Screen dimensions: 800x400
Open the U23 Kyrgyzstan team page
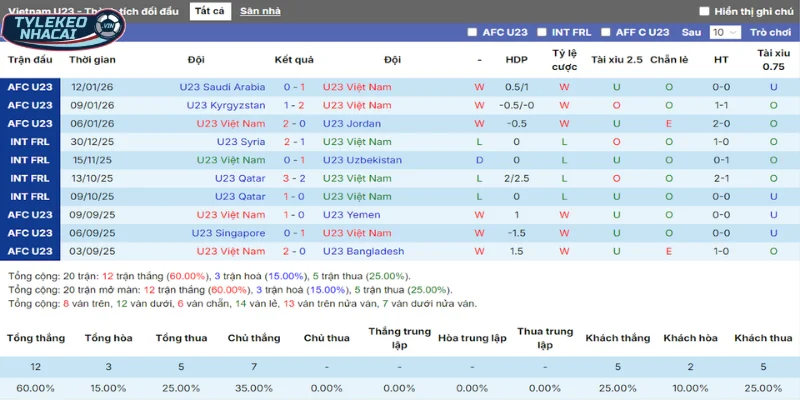coord(225,105)
